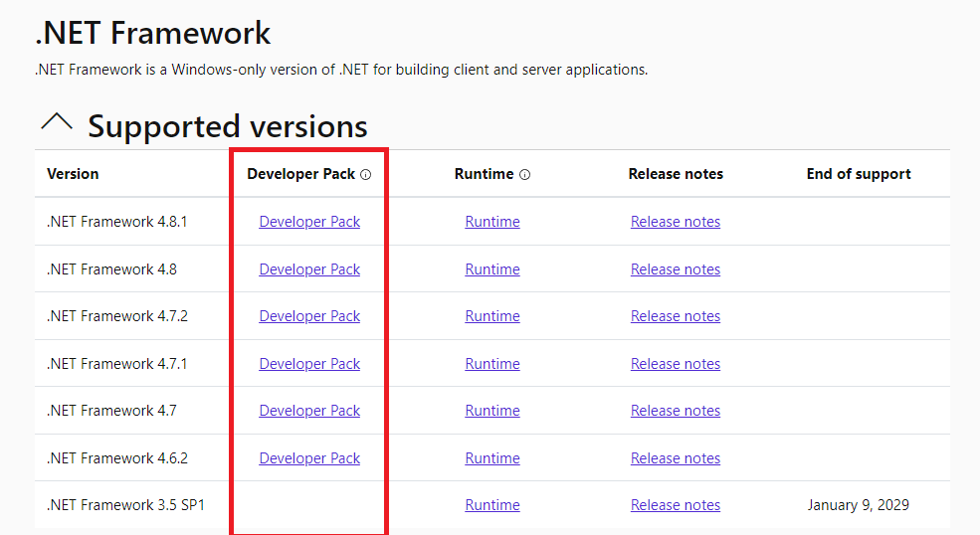
Task: Download Runtime for .NET Framework 3.5 SP1
Action: 492,505
